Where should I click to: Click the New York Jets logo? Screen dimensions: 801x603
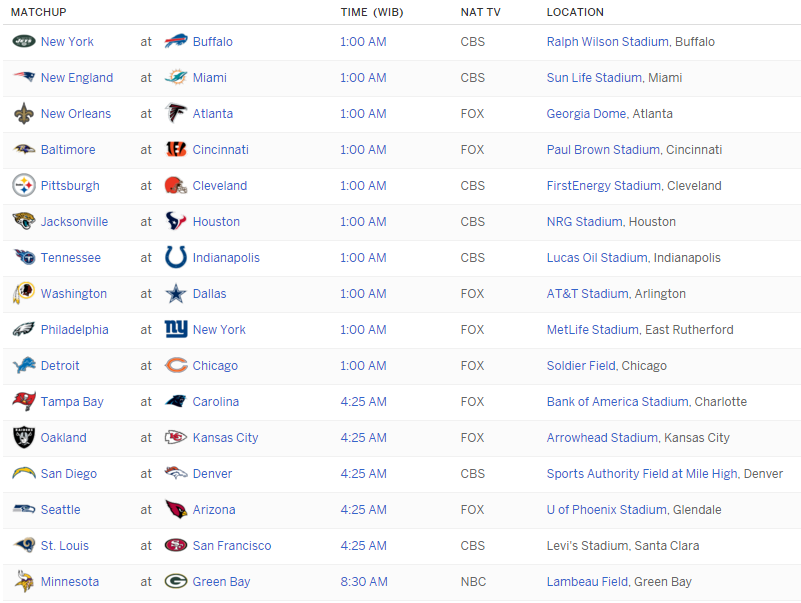[24, 42]
